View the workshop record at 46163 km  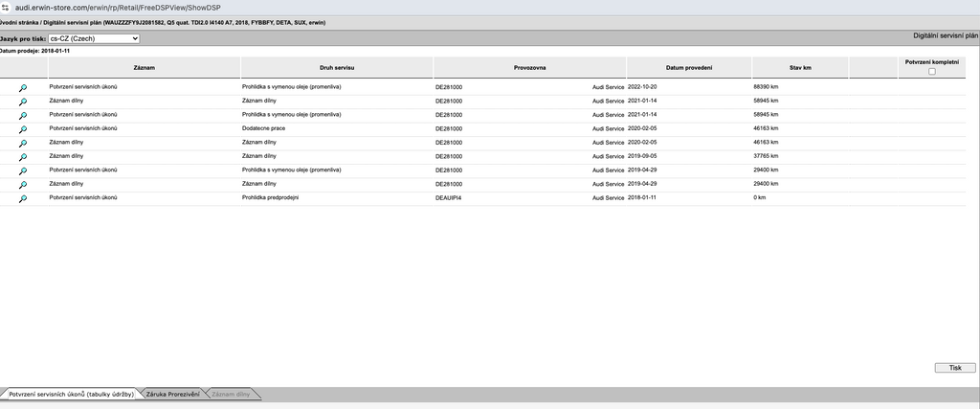pyautogui.click(x=22, y=143)
